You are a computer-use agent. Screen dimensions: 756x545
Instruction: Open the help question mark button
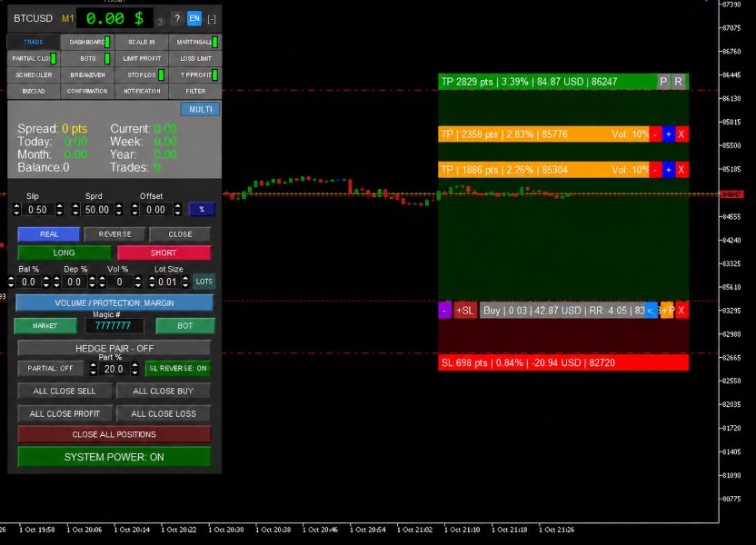177,19
